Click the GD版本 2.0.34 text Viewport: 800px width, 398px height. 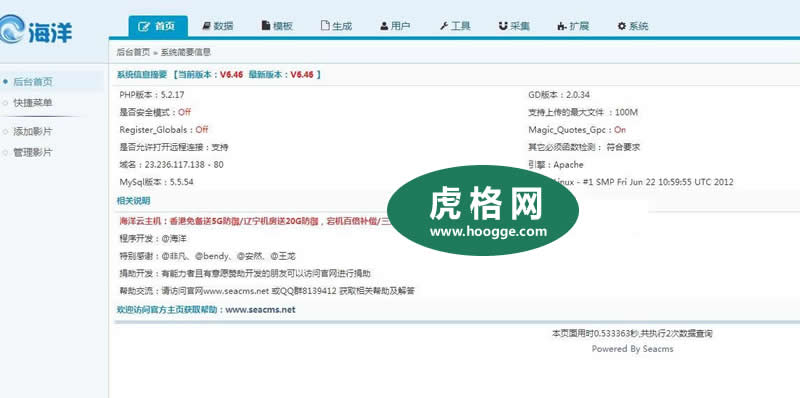[559, 95]
